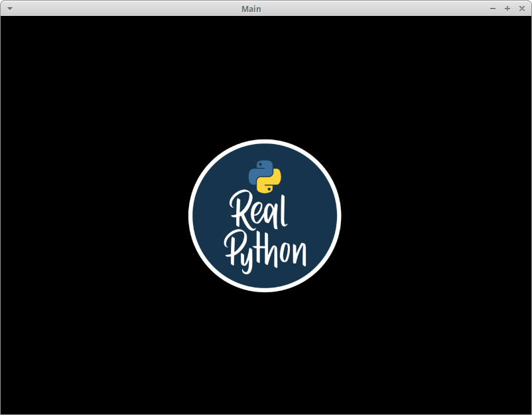The width and height of the screenshot is (532, 415).
Task: Click the 'Main' title bar text
Action: [251, 9]
